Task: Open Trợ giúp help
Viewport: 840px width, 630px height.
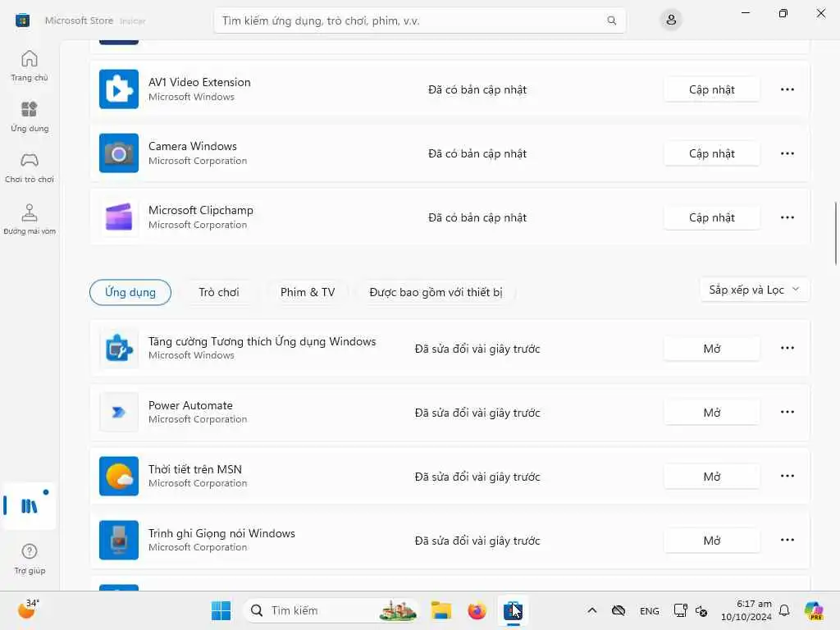Action: [30, 559]
